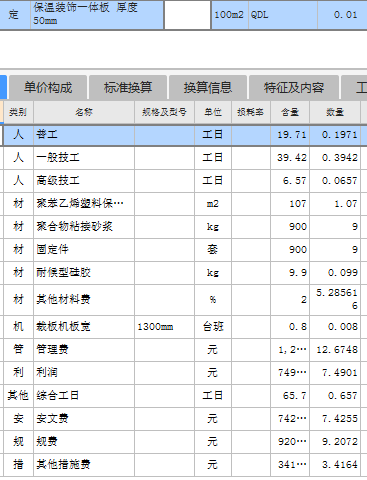Switch to the 标准换算 tab
This screenshot has width=367, height=480.
(128, 88)
